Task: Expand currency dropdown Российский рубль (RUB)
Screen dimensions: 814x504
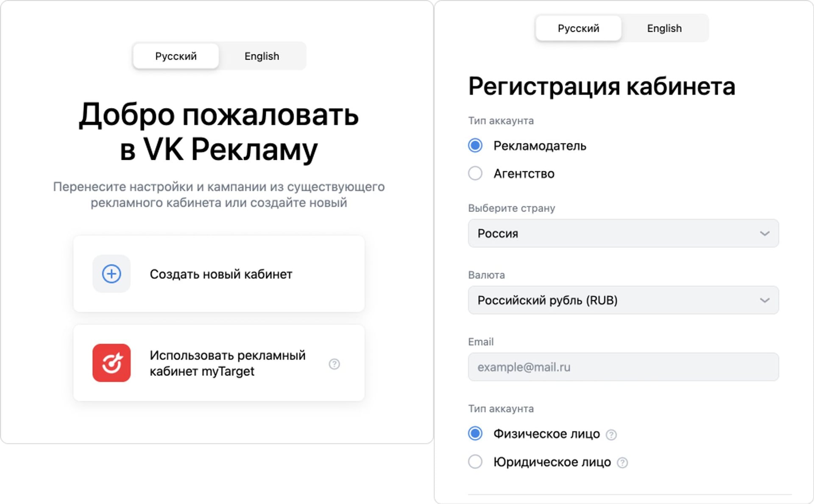Action: click(623, 300)
